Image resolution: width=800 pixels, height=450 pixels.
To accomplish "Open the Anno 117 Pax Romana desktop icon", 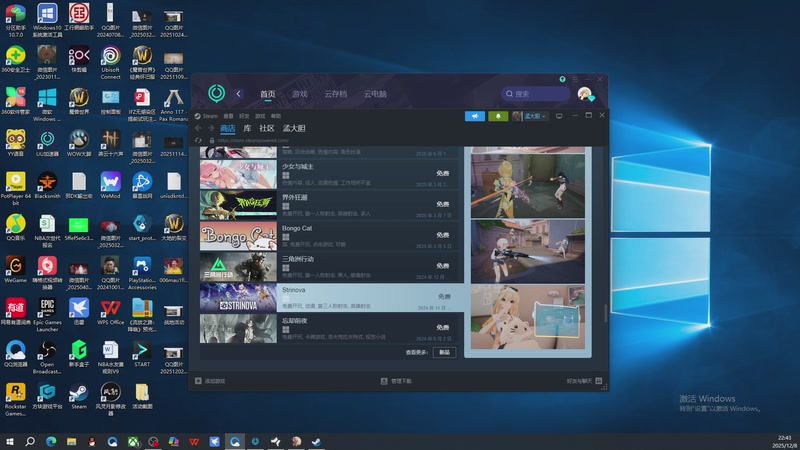I will pos(173,105).
